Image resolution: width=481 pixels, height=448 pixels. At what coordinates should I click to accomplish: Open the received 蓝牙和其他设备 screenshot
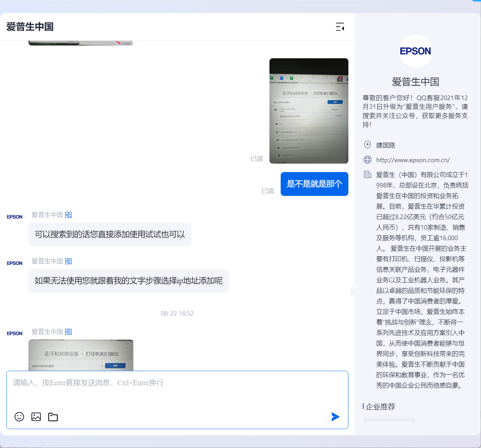click(81, 355)
